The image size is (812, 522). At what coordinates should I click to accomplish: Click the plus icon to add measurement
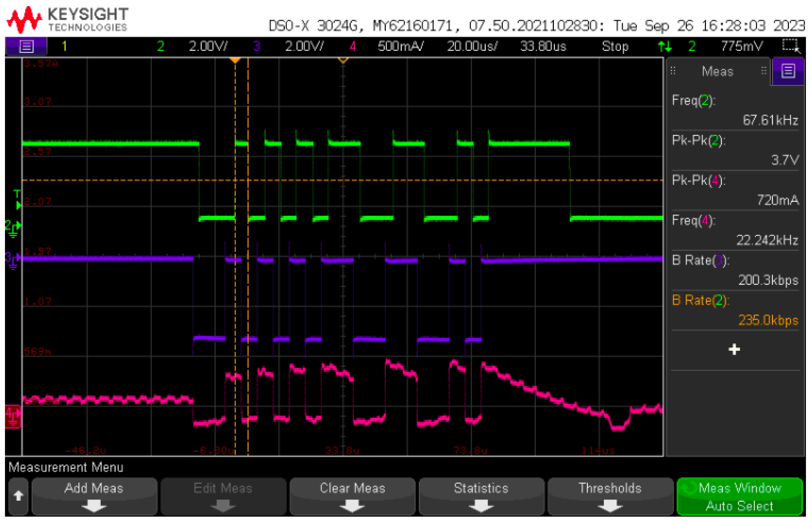(734, 349)
